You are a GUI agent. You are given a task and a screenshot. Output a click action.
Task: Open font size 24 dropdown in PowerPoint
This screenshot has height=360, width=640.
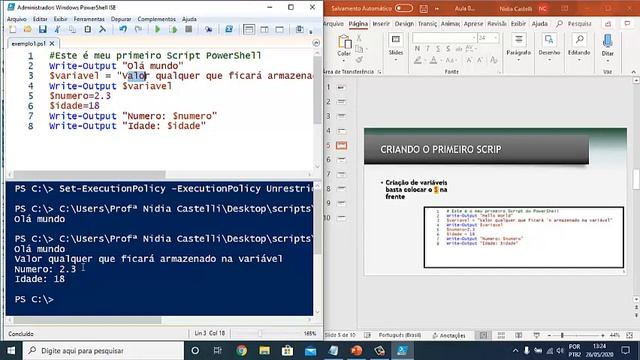coord(496,38)
